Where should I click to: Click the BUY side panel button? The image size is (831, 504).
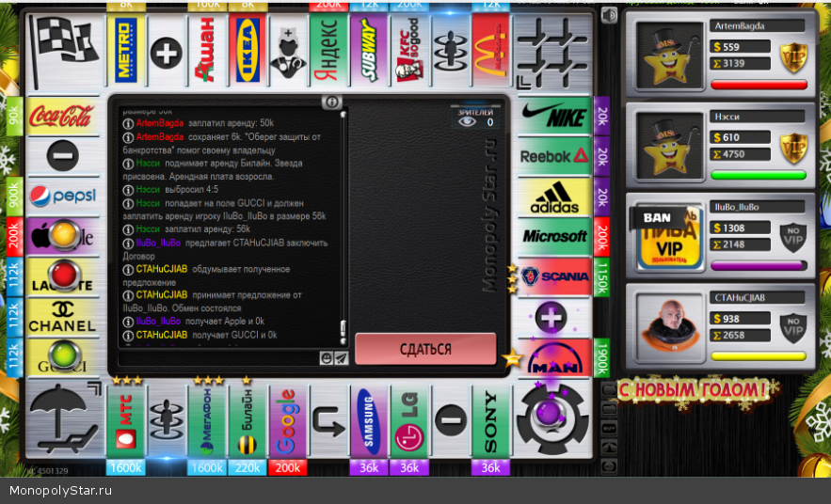click(x=609, y=428)
